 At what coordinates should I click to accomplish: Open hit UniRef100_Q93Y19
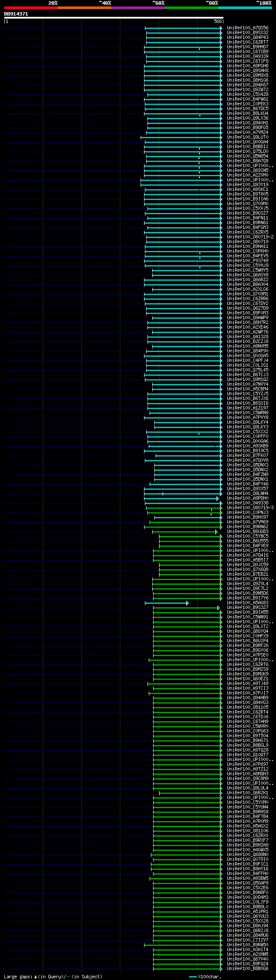pyautogui.click(x=248, y=185)
